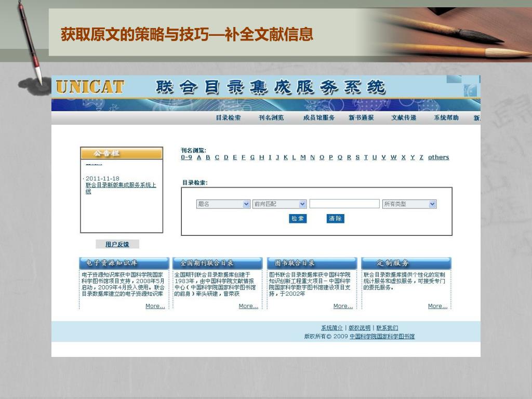532x399 pixels.
Task: Click the 2011-11-18 announcement date
Action: (102, 179)
